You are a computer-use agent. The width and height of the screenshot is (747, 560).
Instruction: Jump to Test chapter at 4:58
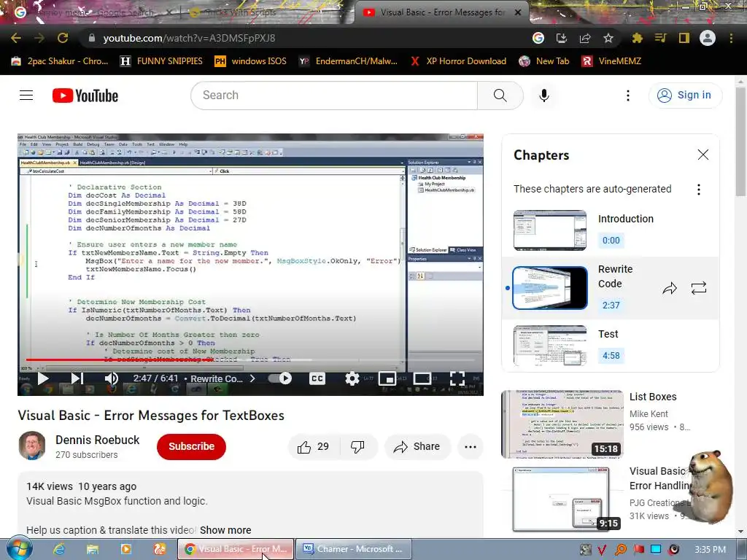coord(611,345)
